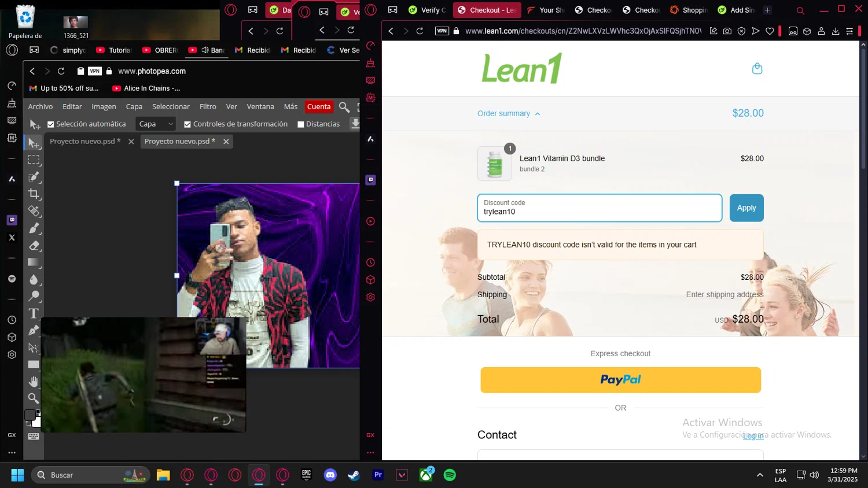Viewport: 868px width, 488px height.
Task: Click the Cuenta button in Photopea
Action: (319, 106)
